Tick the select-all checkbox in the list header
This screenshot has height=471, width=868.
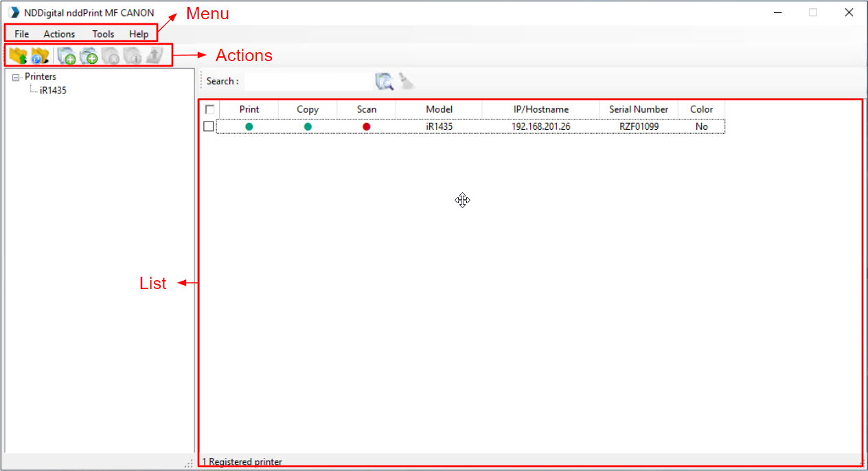[x=209, y=109]
